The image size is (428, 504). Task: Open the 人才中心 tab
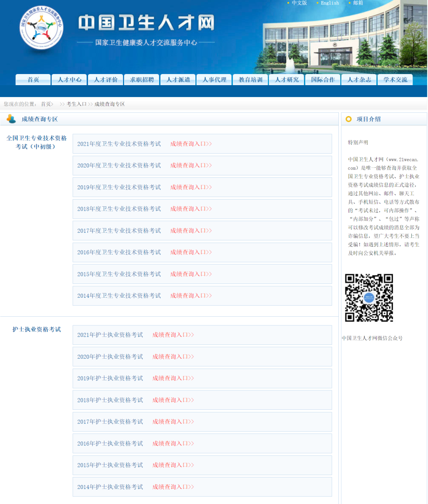pos(69,80)
